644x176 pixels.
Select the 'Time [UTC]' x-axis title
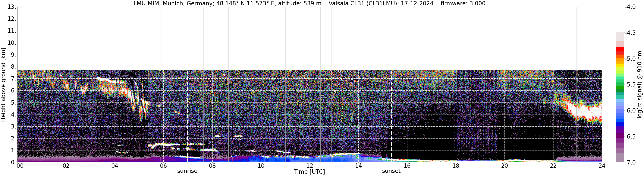coord(310,172)
